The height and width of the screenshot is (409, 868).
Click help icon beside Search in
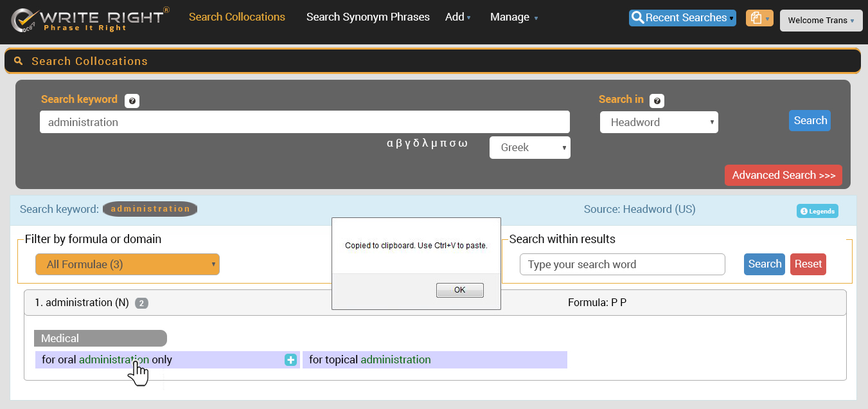(657, 101)
